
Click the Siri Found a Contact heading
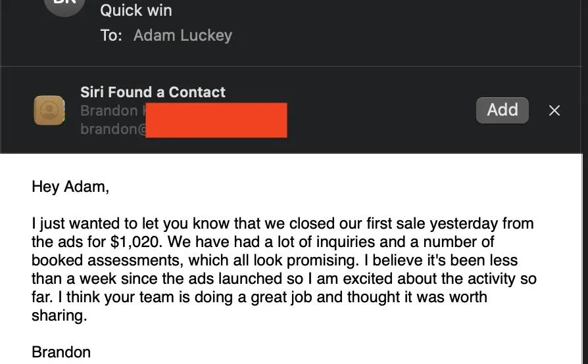pos(153,92)
